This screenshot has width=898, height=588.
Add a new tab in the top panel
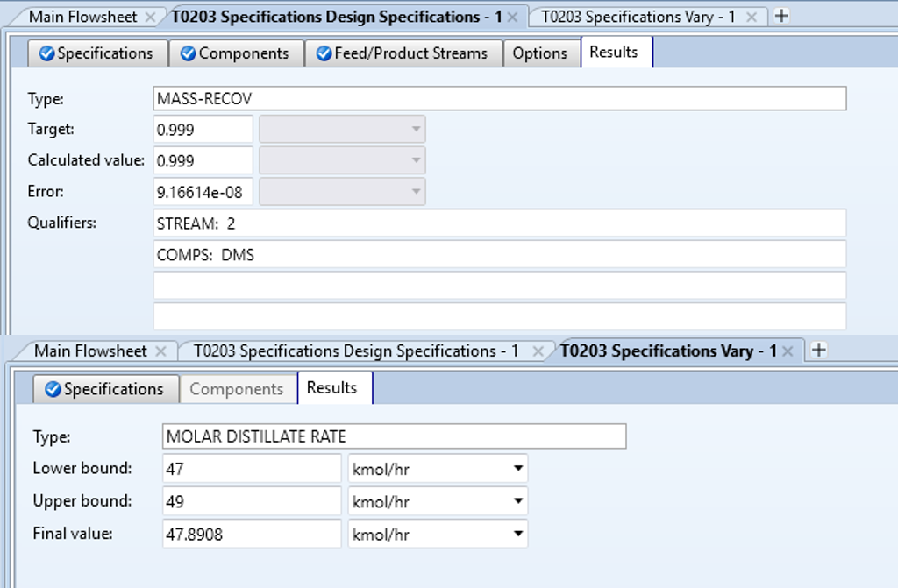point(780,16)
